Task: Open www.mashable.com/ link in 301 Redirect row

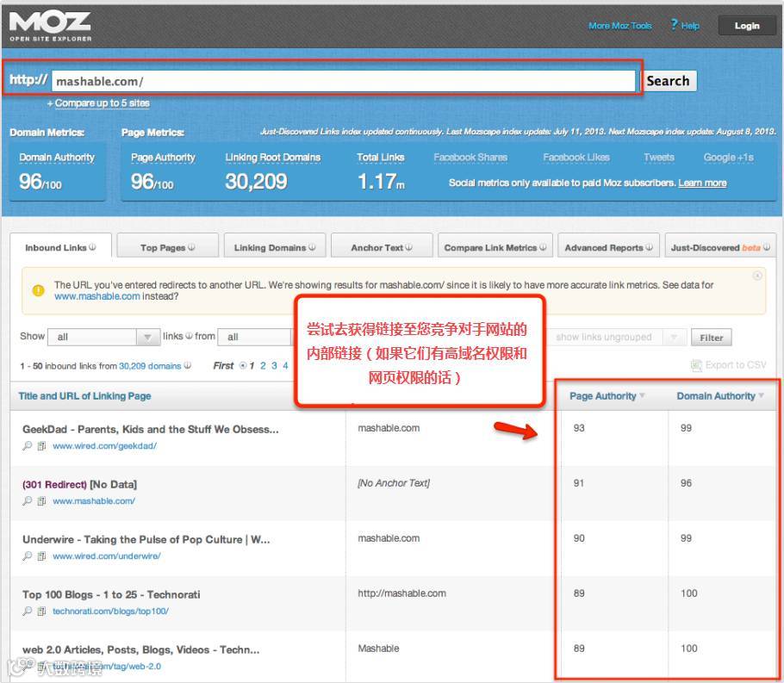Action: point(94,500)
